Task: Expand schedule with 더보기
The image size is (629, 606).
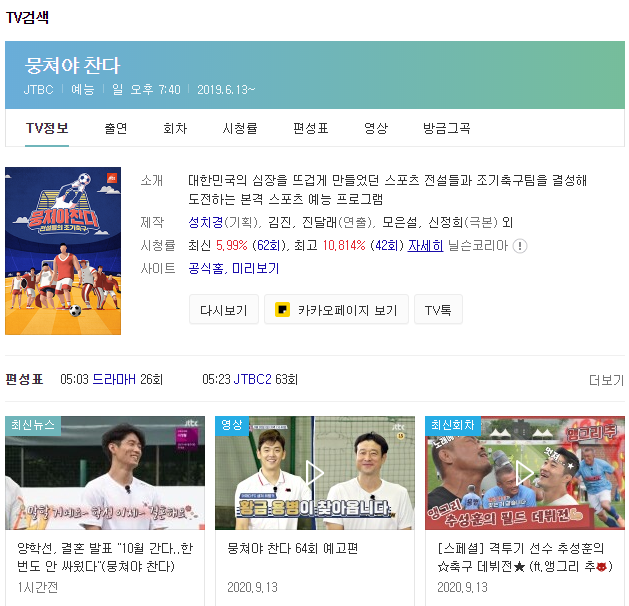Action: [x=606, y=379]
